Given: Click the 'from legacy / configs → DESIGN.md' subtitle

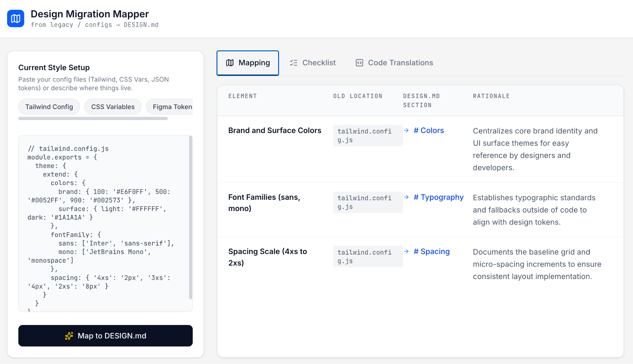Looking at the screenshot, I should coord(95,25).
